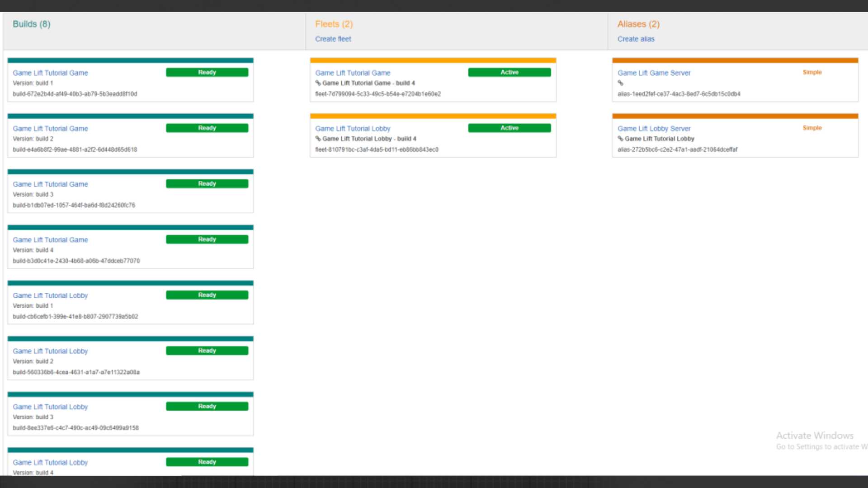
Task: Open Game Lift Tutorial Game build 1 link
Action: coord(50,73)
